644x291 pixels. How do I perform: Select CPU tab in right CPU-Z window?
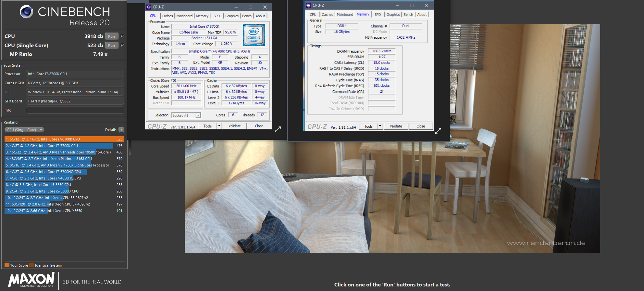(x=313, y=15)
